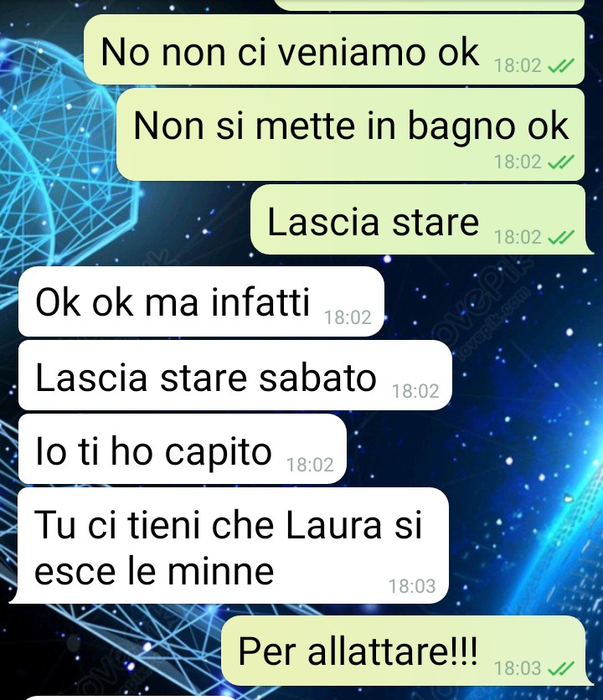Image resolution: width=603 pixels, height=700 pixels.
Task: Tap the partially visible message bubble at top
Action: click(429, 4)
